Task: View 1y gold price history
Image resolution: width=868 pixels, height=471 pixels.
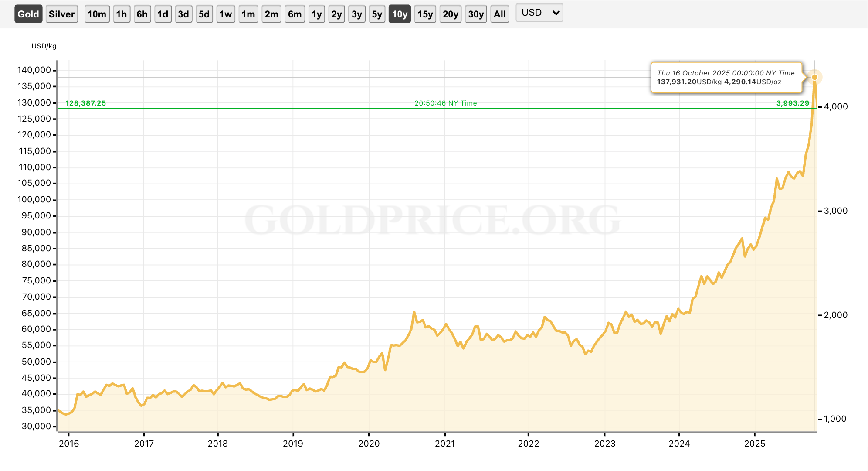Action: (316, 14)
